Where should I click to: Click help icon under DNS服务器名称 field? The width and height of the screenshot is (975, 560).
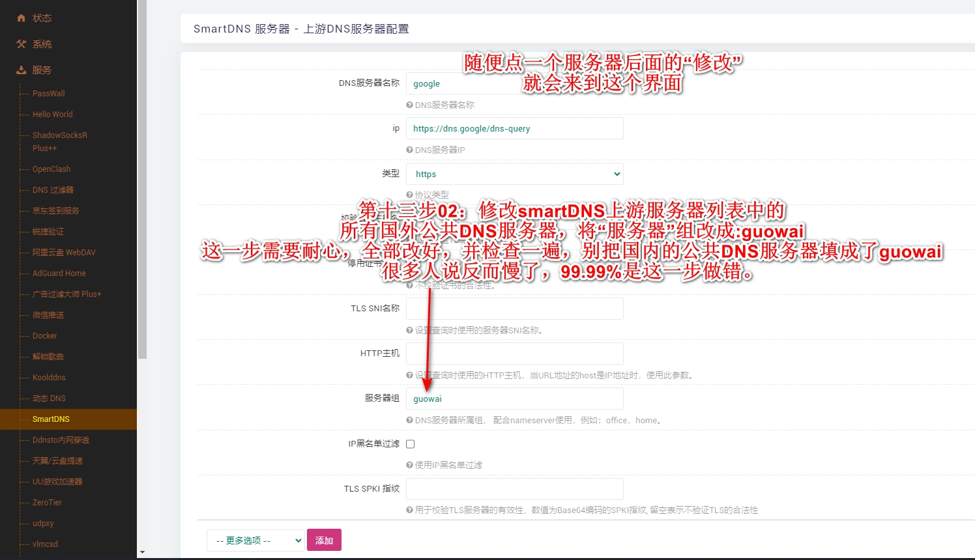[410, 105]
